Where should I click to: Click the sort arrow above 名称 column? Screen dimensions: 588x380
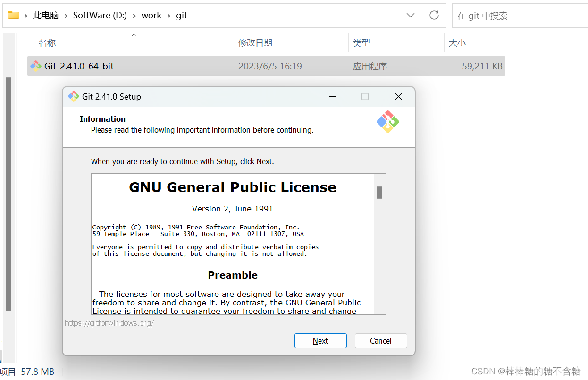click(x=134, y=34)
